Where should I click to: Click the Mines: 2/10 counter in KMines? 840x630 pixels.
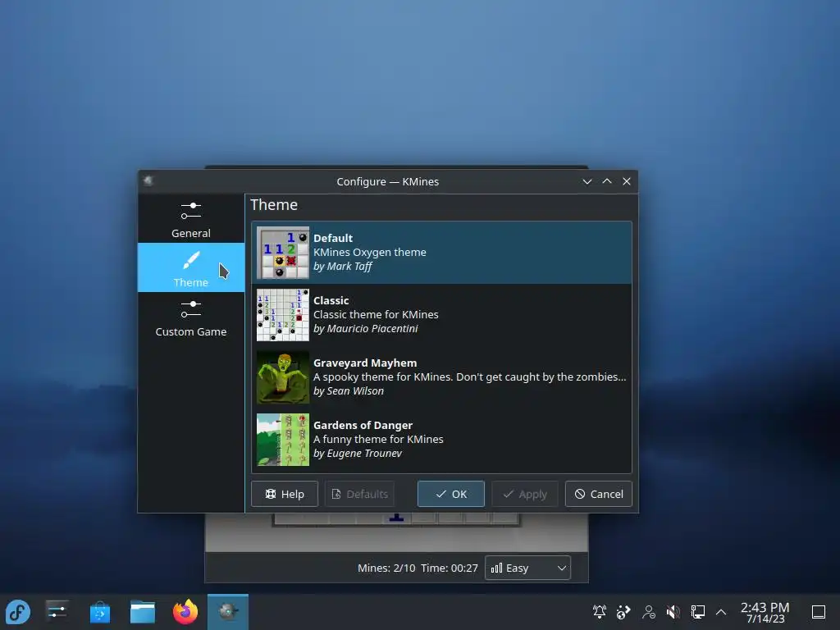click(386, 568)
